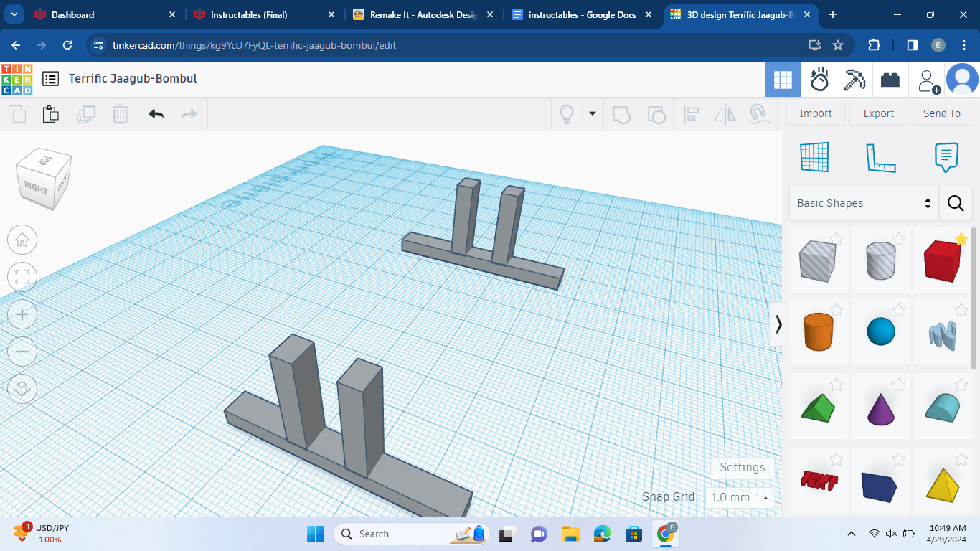The image size is (980, 551).
Task: Toggle the show all lightbulb icon
Action: (x=567, y=114)
